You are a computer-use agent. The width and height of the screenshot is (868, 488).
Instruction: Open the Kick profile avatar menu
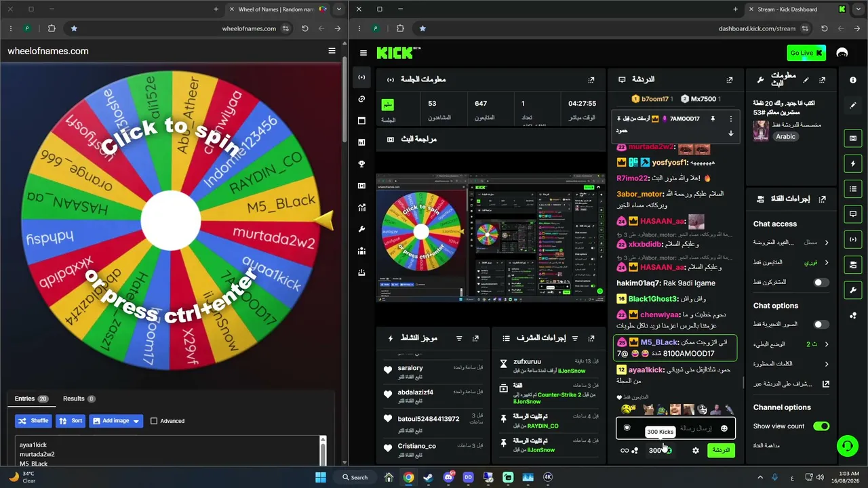coord(842,53)
